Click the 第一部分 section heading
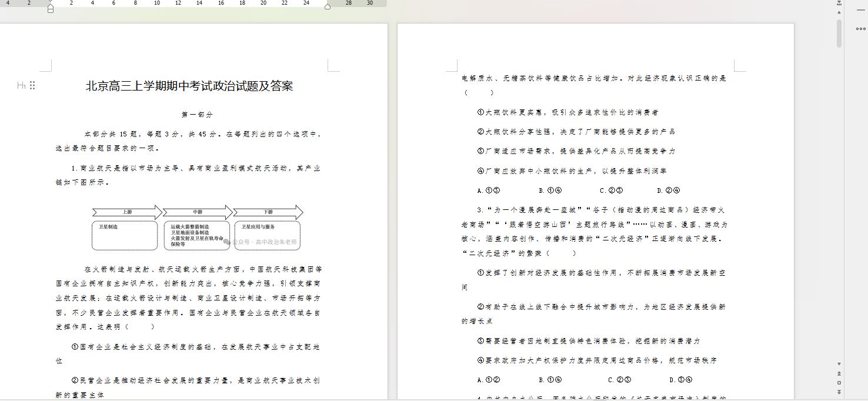Image resolution: width=868 pixels, height=401 pixels. click(x=197, y=115)
